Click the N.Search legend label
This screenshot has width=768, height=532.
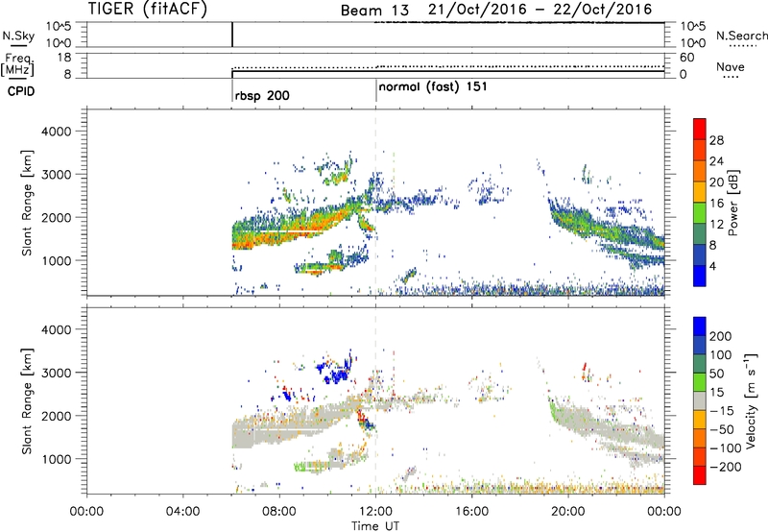pyautogui.click(x=741, y=36)
